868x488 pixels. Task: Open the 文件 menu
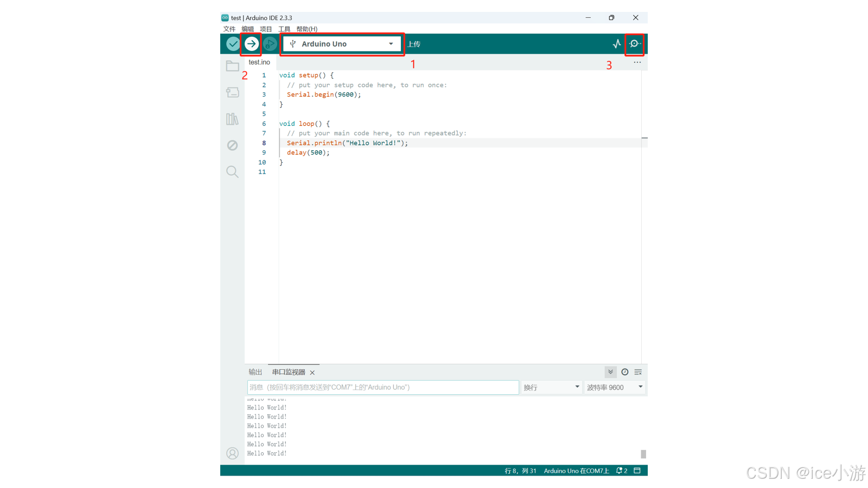point(229,29)
